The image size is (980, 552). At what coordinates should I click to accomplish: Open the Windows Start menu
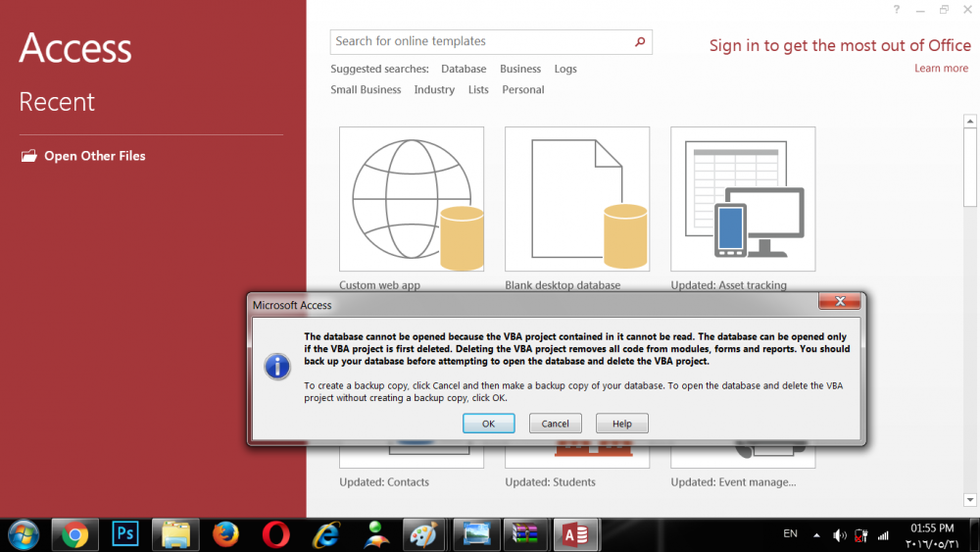(x=24, y=535)
